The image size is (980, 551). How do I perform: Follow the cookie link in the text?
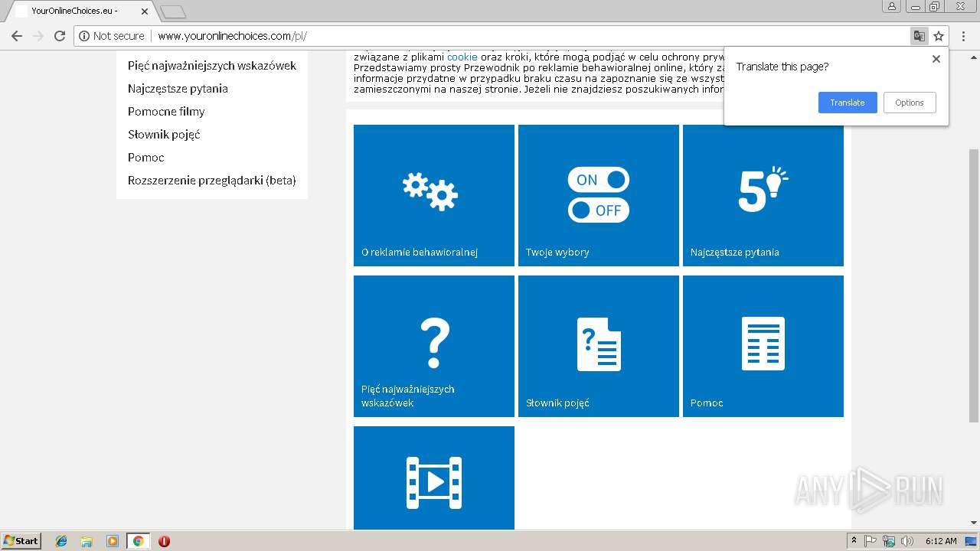pos(462,57)
